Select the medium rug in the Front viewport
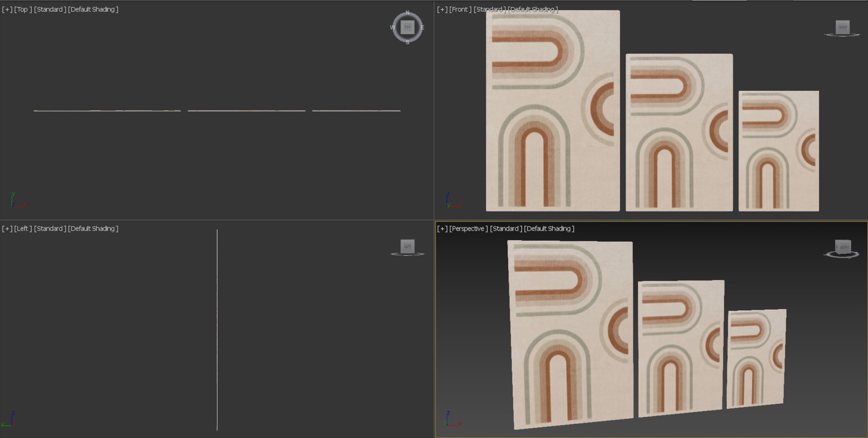Viewport: 868px width, 438px height. point(679,133)
